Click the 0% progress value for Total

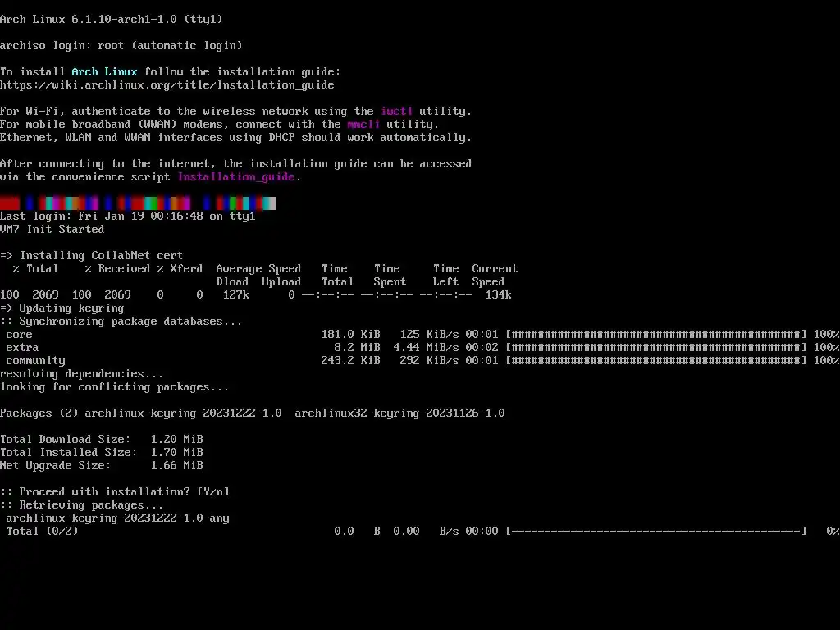pos(833,532)
